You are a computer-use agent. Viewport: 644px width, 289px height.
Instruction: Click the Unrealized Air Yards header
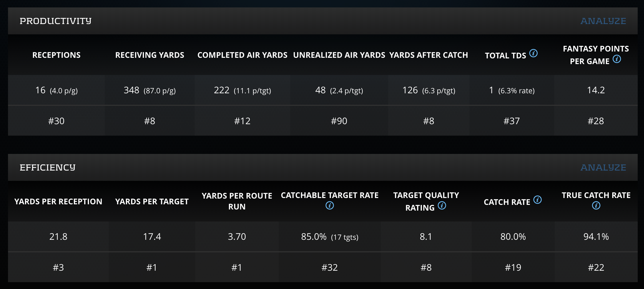point(339,55)
